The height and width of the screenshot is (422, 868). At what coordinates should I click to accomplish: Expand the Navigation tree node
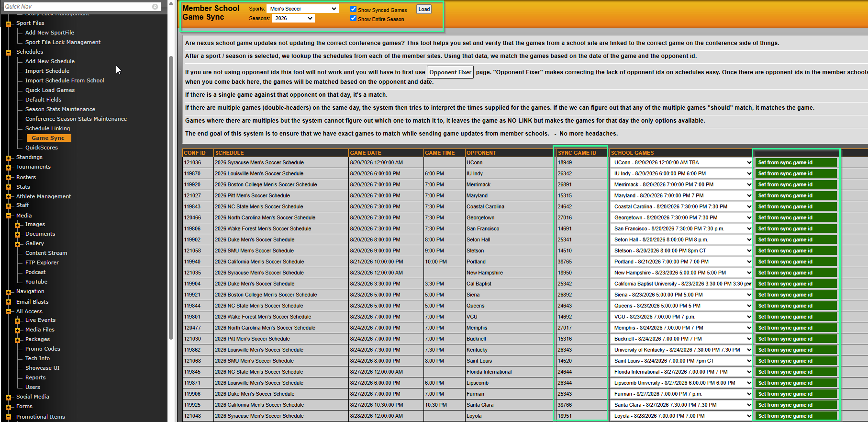tap(8, 292)
